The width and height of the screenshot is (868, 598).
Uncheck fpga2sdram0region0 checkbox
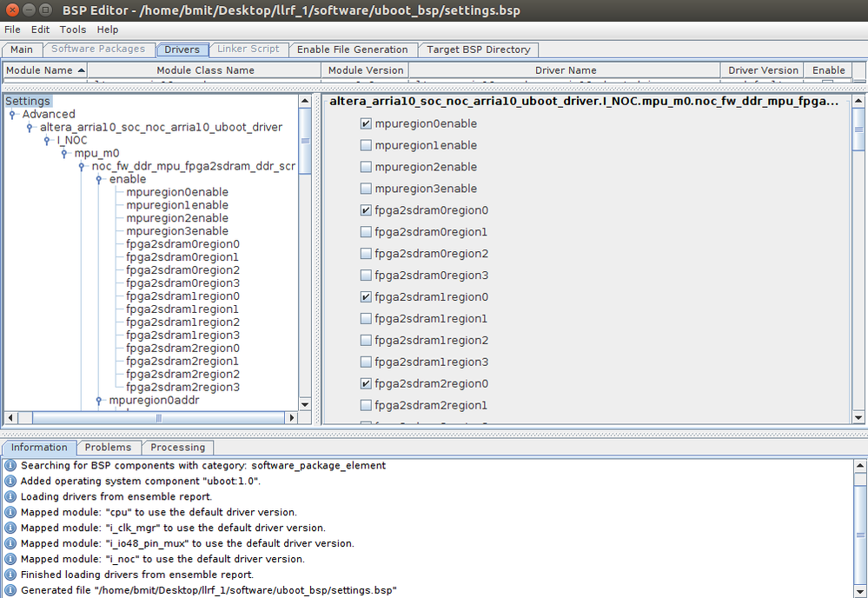(x=366, y=210)
